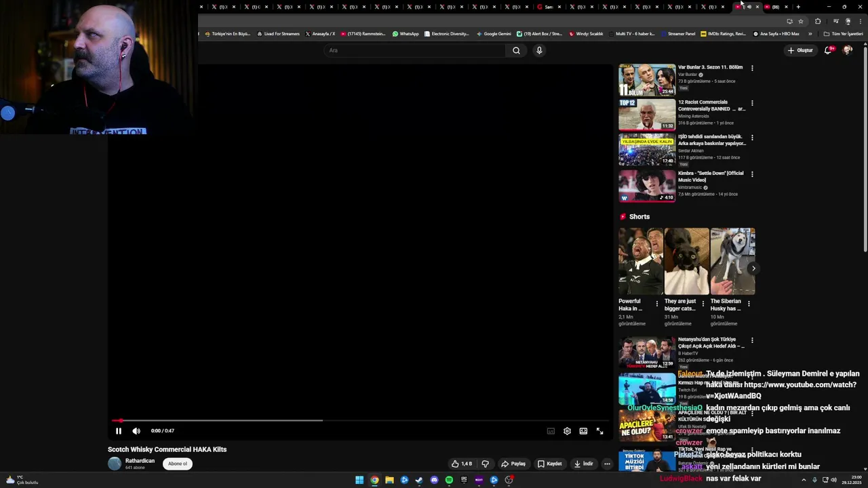This screenshot has width=868, height=488.
Task: Download the video with İndir button
Action: point(583,464)
